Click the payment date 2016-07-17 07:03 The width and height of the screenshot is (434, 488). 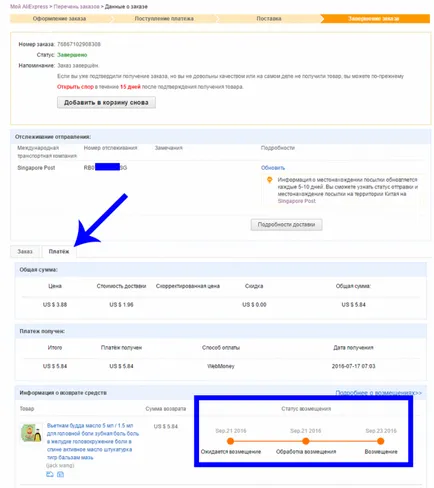click(353, 366)
